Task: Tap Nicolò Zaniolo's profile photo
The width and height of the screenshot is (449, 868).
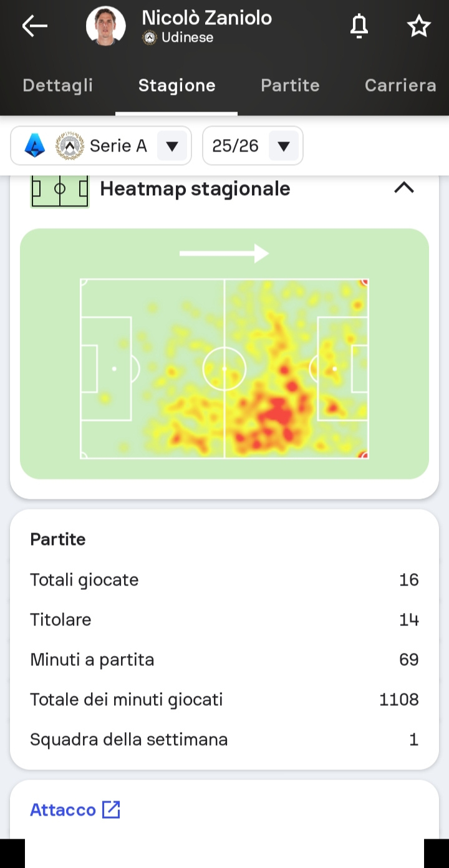Action: tap(105, 26)
